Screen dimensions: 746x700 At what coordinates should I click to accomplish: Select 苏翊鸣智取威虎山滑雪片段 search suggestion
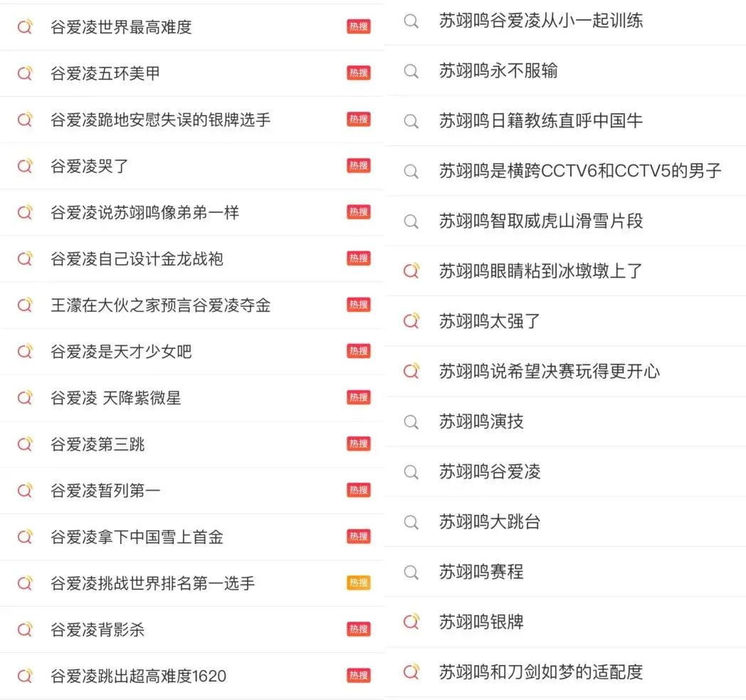click(540, 221)
